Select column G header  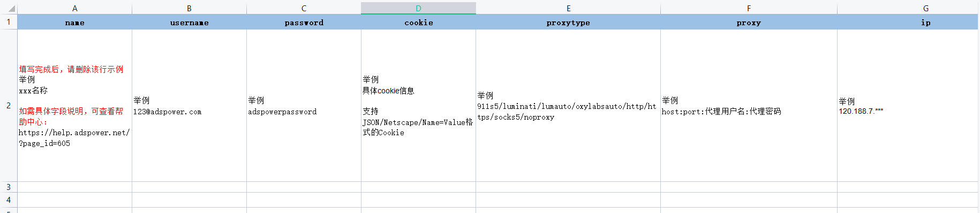click(x=908, y=8)
